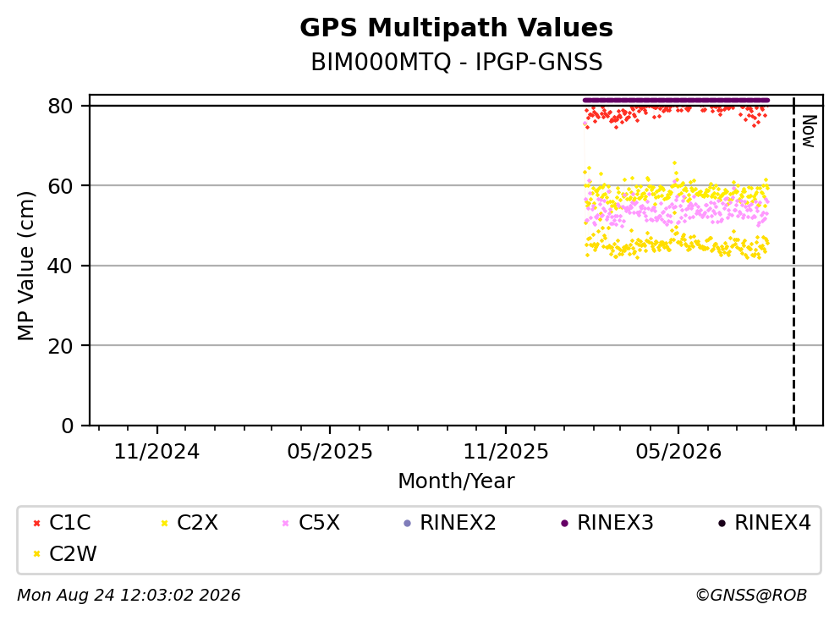Click the dark RINEX4 legend dot
840x621 pixels.
(722, 524)
